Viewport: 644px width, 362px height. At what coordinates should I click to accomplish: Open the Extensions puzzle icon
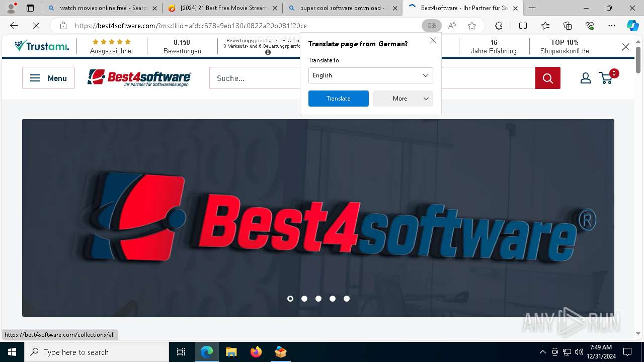[x=499, y=26]
